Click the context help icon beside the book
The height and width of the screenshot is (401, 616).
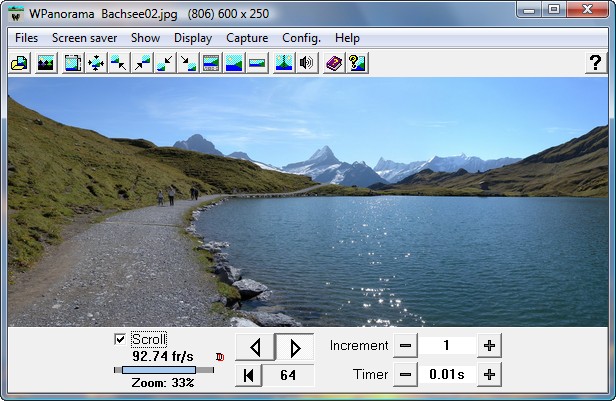pos(357,63)
